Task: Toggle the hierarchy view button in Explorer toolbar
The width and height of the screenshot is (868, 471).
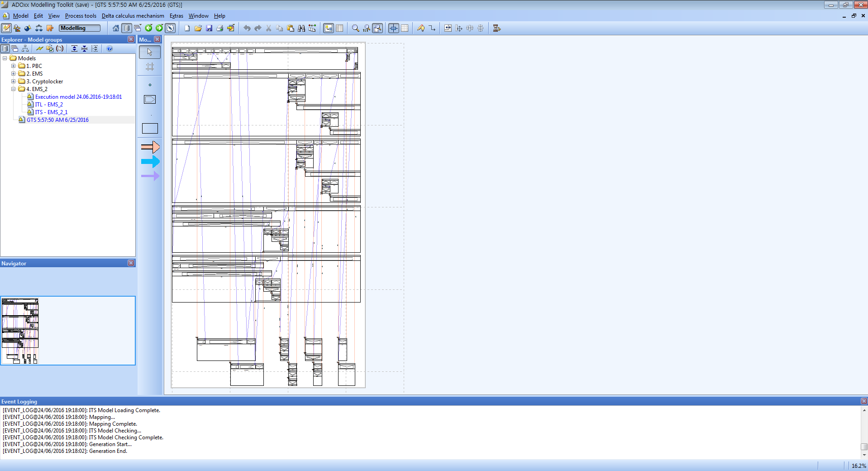Action: 25,48
